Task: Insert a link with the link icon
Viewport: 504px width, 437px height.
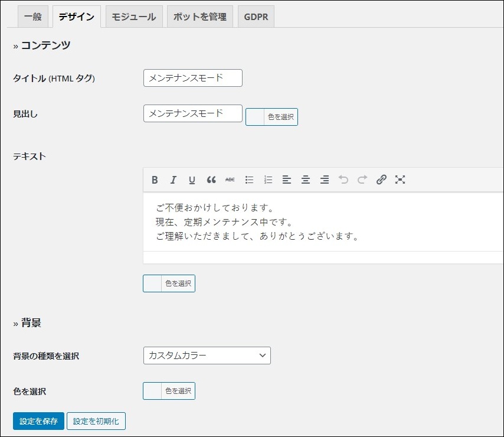Action: point(381,180)
